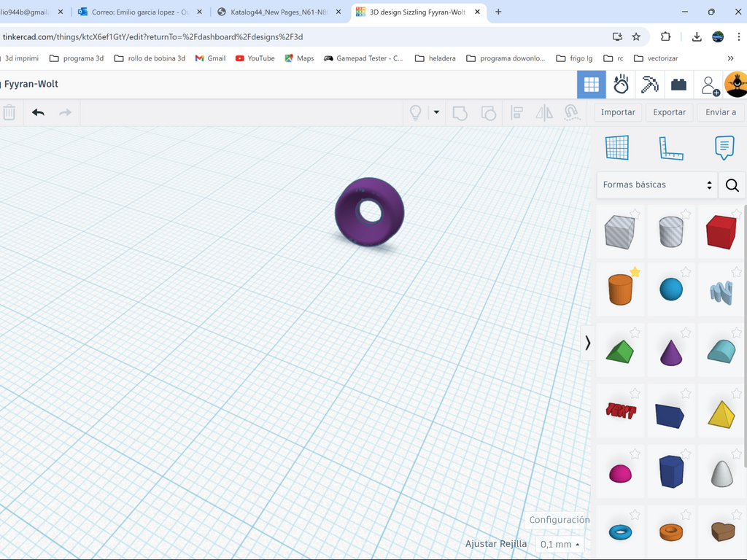This screenshot has height=560, width=747.
Task: Select the red box shape
Action: [721, 232]
